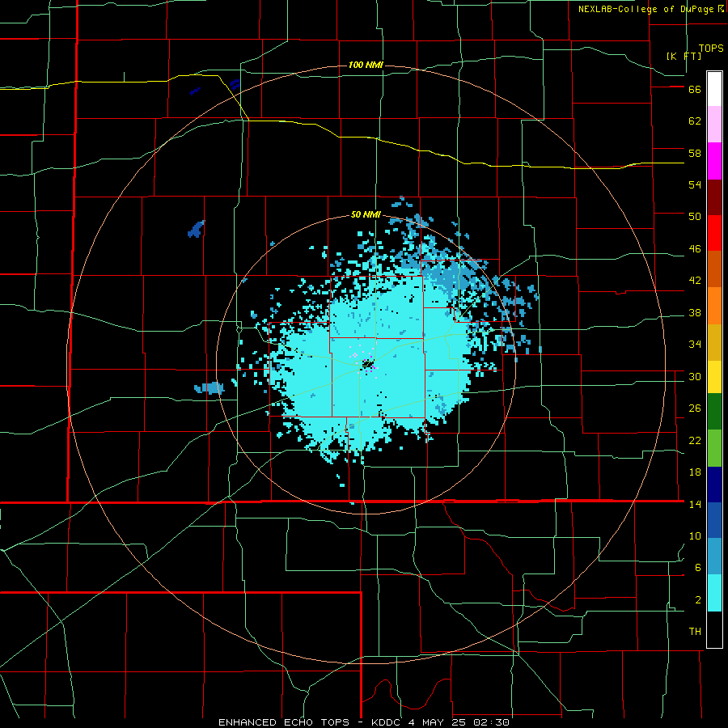Select the steel light-blue legend swatch

click(x=714, y=557)
